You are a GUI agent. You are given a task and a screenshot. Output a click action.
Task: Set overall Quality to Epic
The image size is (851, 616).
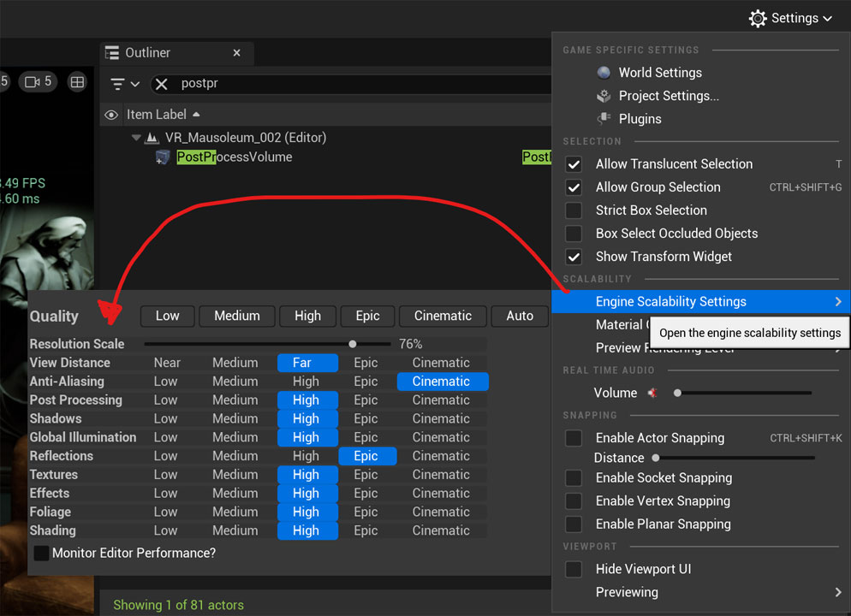367,316
